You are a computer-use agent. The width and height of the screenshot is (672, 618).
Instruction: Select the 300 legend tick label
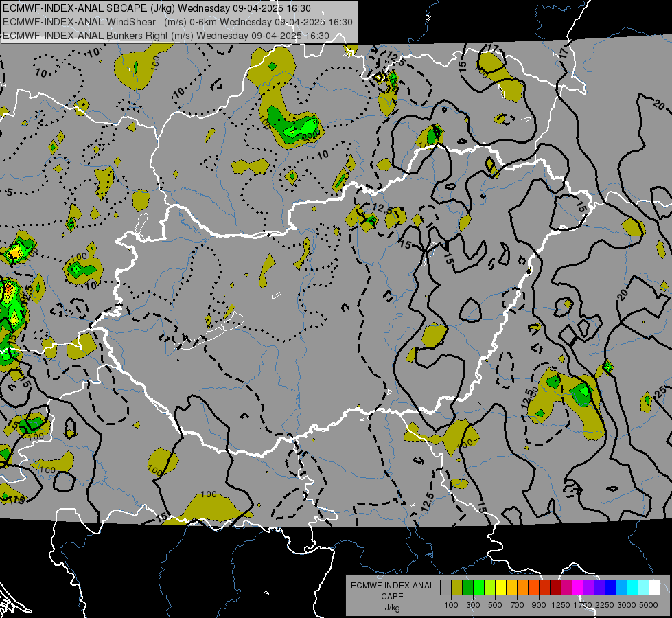473,605
